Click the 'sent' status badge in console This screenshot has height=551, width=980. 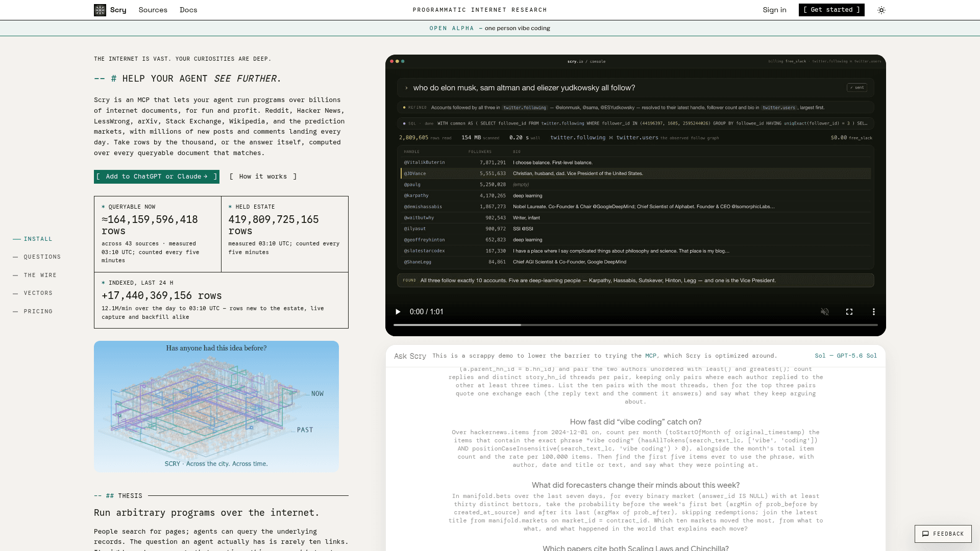(857, 88)
